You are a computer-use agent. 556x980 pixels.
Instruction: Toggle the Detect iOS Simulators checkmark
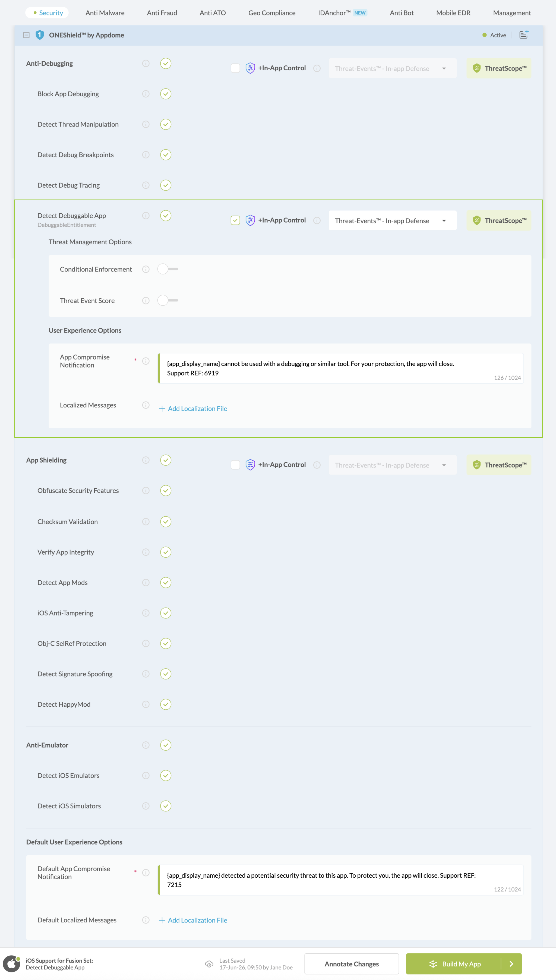click(x=166, y=806)
